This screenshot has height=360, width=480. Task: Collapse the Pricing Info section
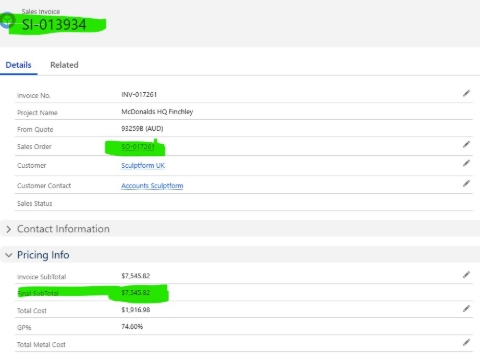[9, 255]
